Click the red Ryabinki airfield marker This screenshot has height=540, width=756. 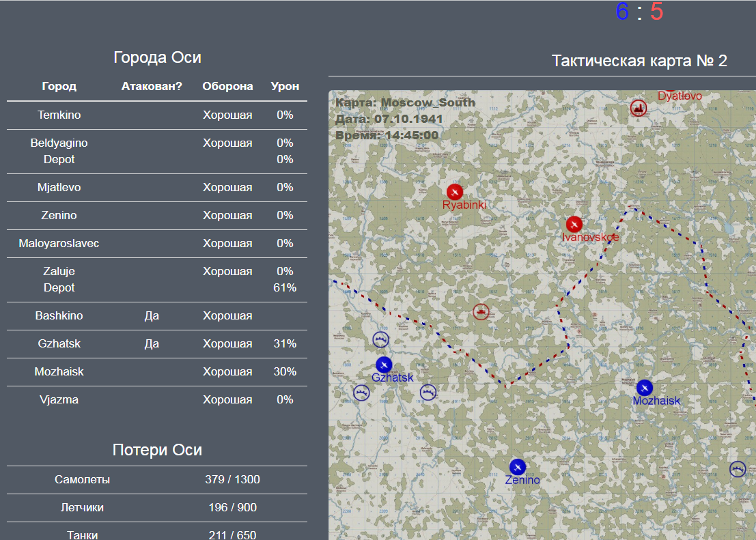455,192
